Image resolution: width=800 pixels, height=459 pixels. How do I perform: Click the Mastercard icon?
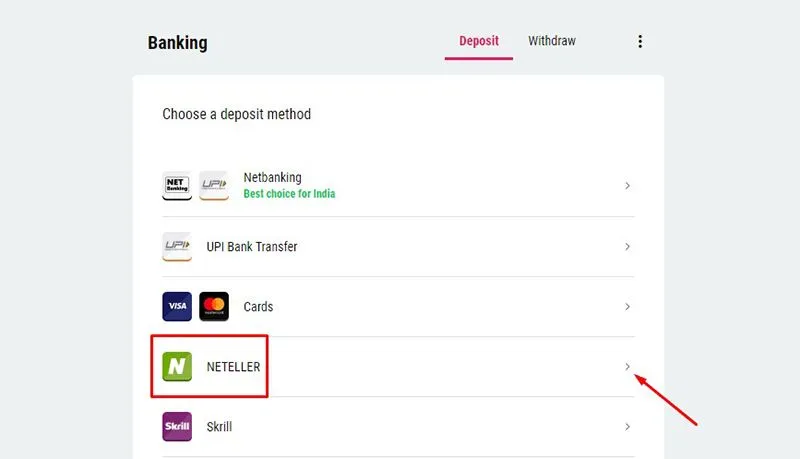point(214,307)
